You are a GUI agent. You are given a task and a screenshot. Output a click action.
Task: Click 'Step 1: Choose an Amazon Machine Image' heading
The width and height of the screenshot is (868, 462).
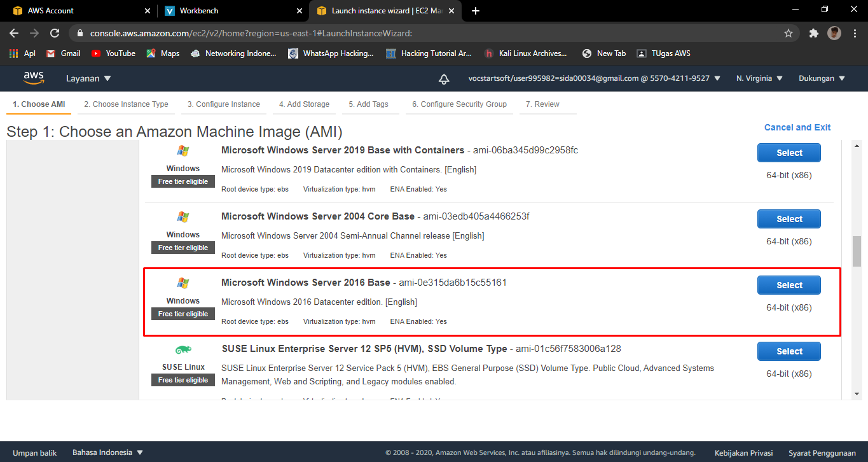[174, 132]
